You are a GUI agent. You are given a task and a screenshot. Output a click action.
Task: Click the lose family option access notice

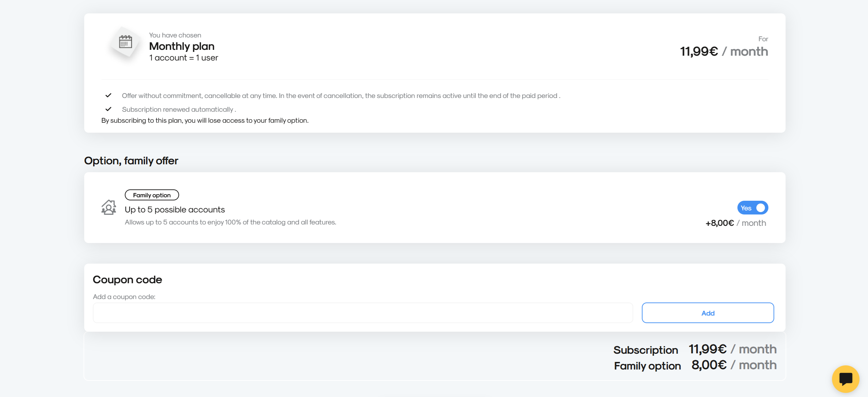click(205, 120)
